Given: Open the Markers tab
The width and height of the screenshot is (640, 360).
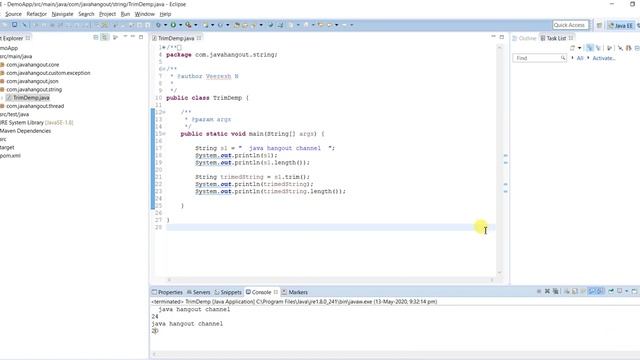Looking at the screenshot, I should click(294, 292).
